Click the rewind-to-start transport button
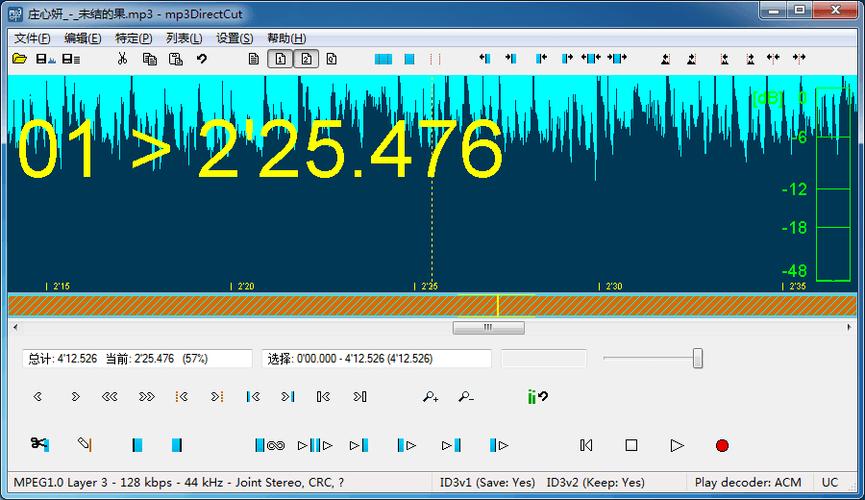 pos(586,445)
